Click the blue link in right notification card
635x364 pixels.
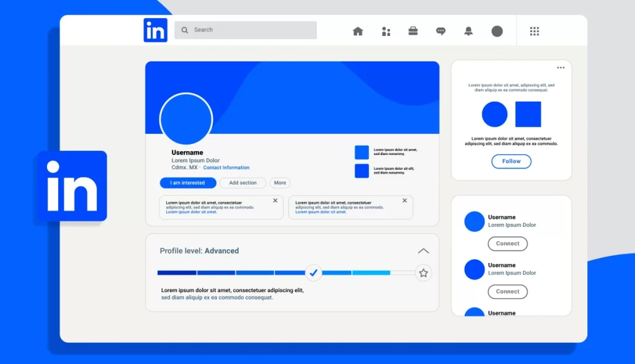(x=321, y=211)
